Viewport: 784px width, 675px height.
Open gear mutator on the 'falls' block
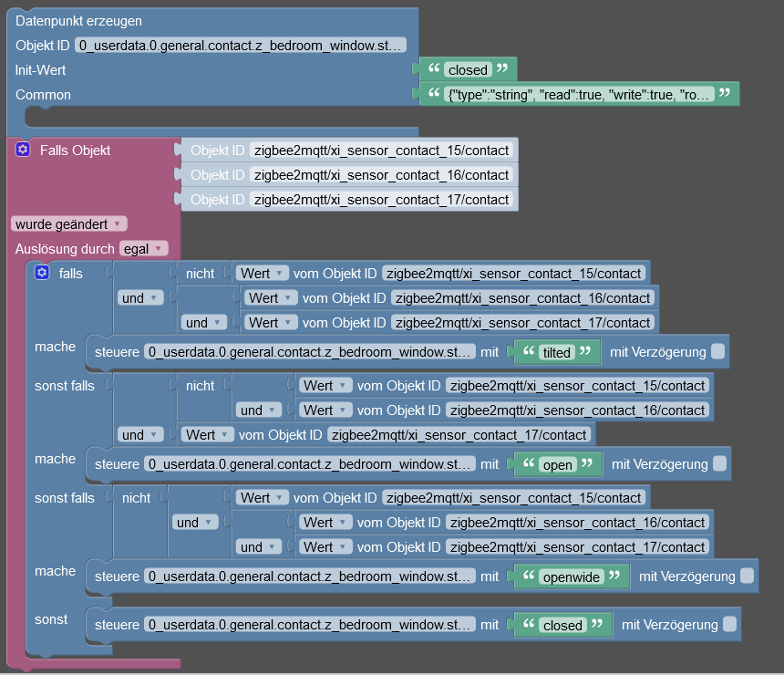click(41, 273)
